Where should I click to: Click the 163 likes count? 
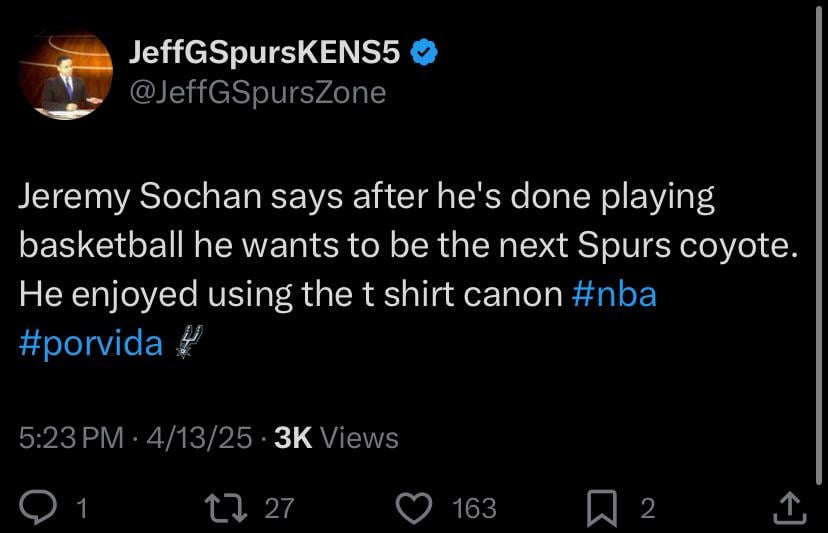(474, 508)
